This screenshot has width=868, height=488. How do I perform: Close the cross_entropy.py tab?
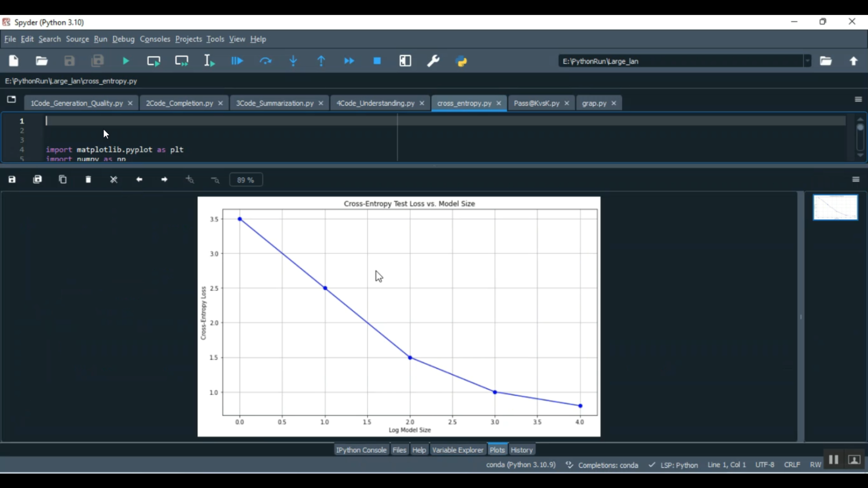click(499, 103)
